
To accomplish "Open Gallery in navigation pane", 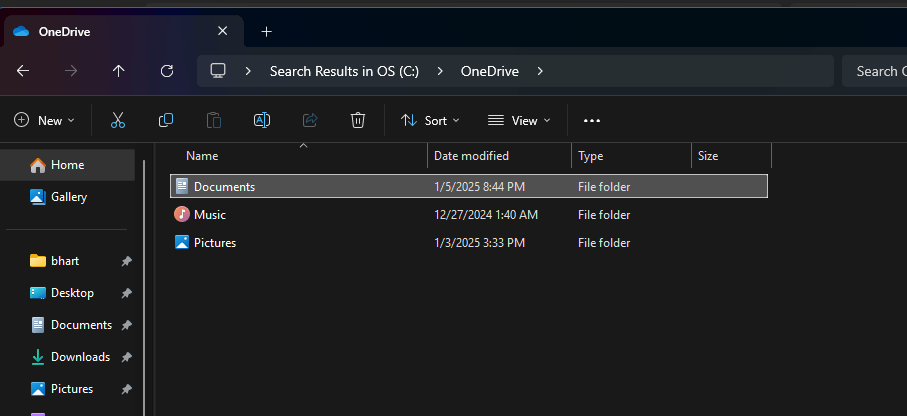I will click(x=68, y=197).
